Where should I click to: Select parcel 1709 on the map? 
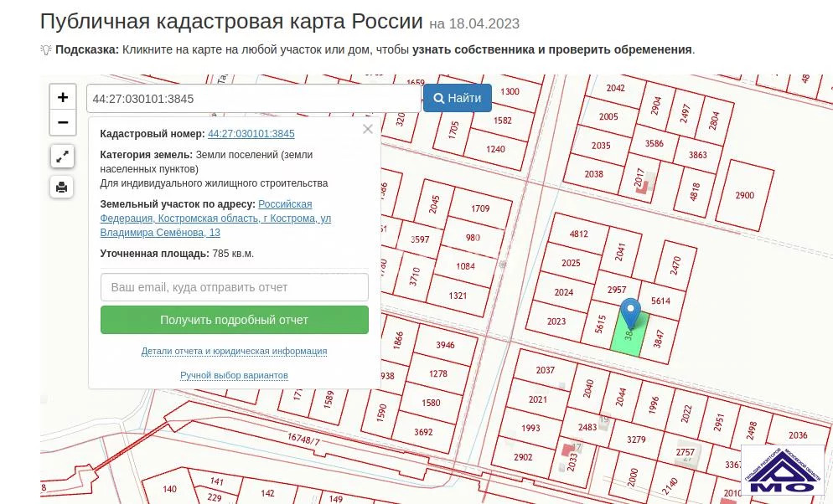480,208
